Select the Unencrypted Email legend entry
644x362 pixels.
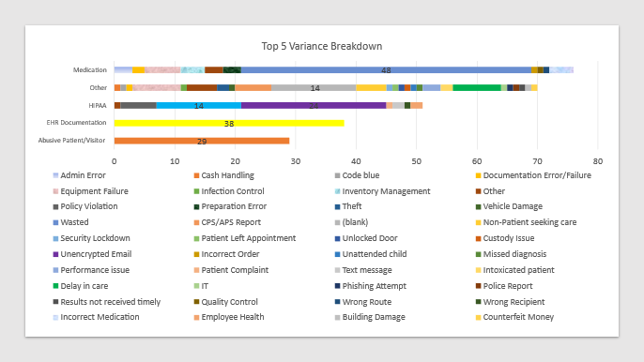pyautogui.click(x=92, y=254)
